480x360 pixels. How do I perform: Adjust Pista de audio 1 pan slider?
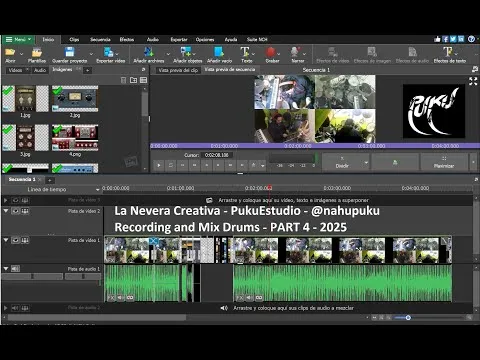coord(83,276)
